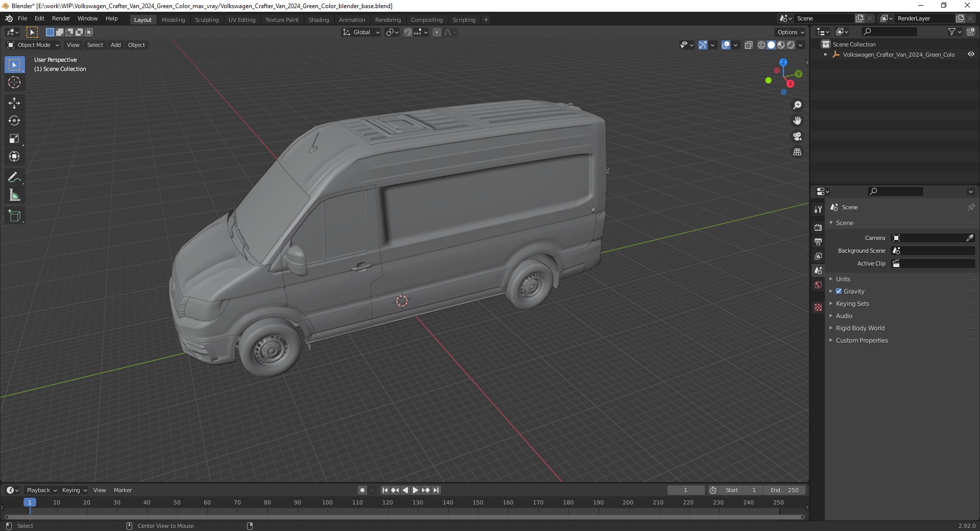Open the Texture properties tab
980x531 pixels.
(x=818, y=307)
